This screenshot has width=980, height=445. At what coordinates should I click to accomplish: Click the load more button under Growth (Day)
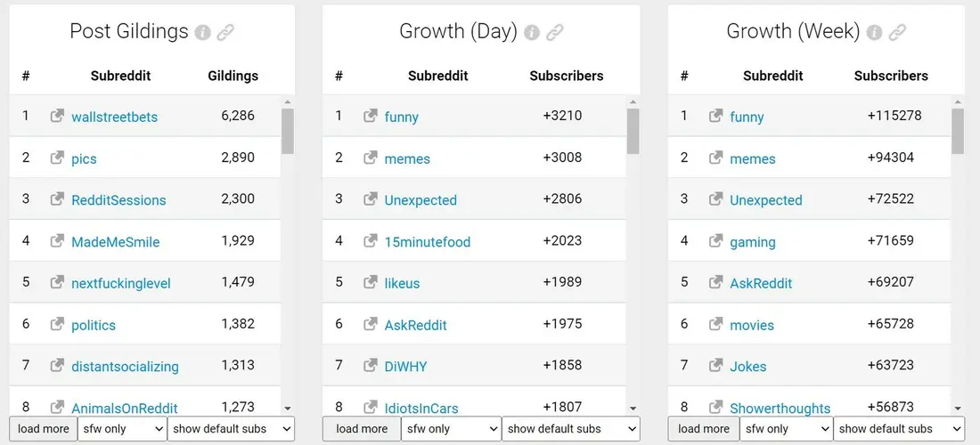[x=361, y=429]
